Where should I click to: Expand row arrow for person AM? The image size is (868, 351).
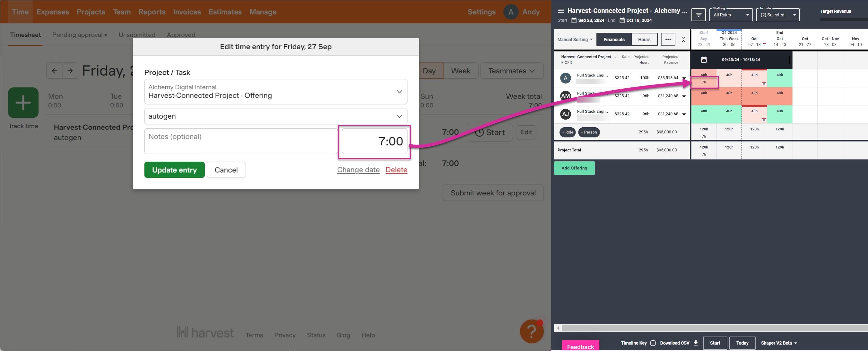tap(684, 96)
